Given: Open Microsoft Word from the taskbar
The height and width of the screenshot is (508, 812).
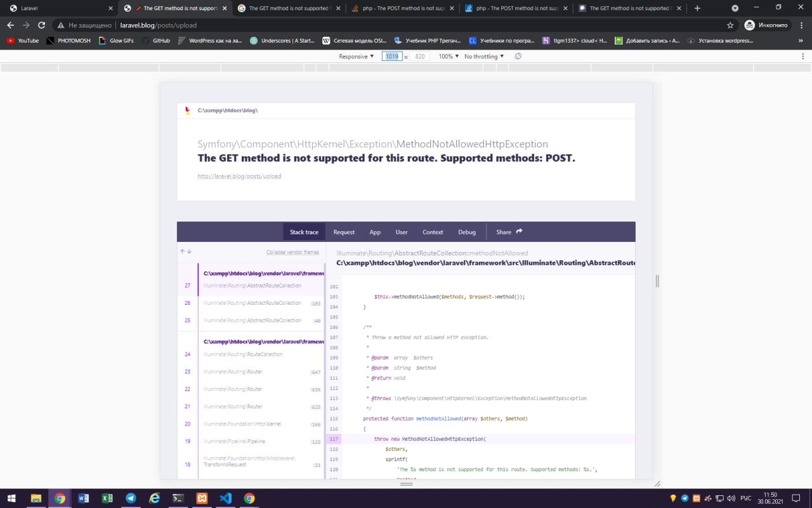Looking at the screenshot, I should [x=83, y=498].
